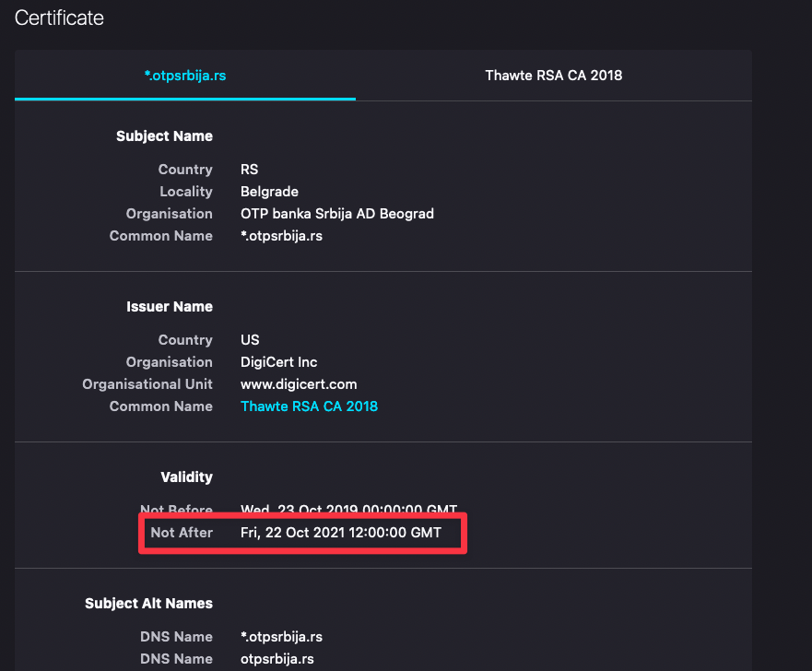Click the Subject Name section heading
The width and height of the screenshot is (812, 671).
click(x=164, y=136)
